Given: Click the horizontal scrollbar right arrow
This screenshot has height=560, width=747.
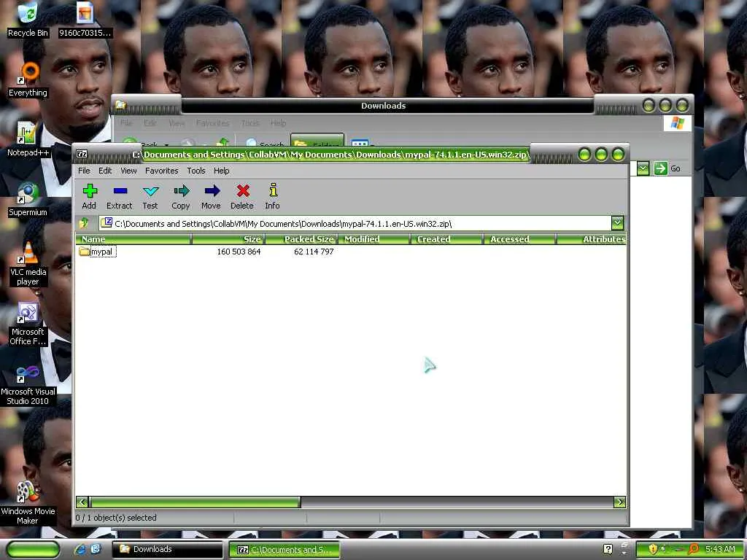Looking at the screenshot, I should pos(620,502).
